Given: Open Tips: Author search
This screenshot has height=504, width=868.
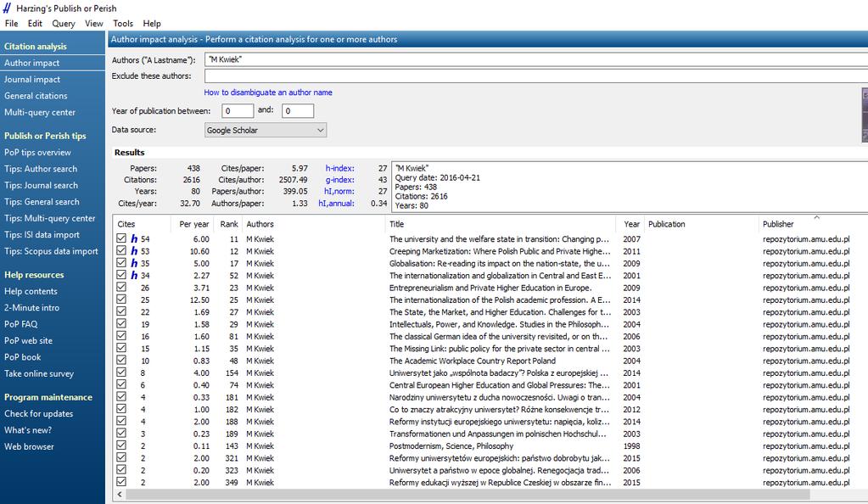Looking at the screenshot, I should (41, 169).
